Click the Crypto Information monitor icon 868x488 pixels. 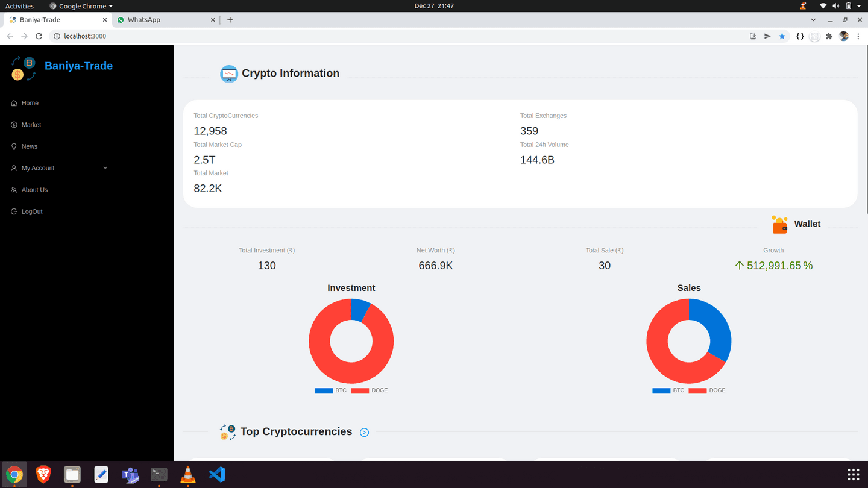point(229,74)
